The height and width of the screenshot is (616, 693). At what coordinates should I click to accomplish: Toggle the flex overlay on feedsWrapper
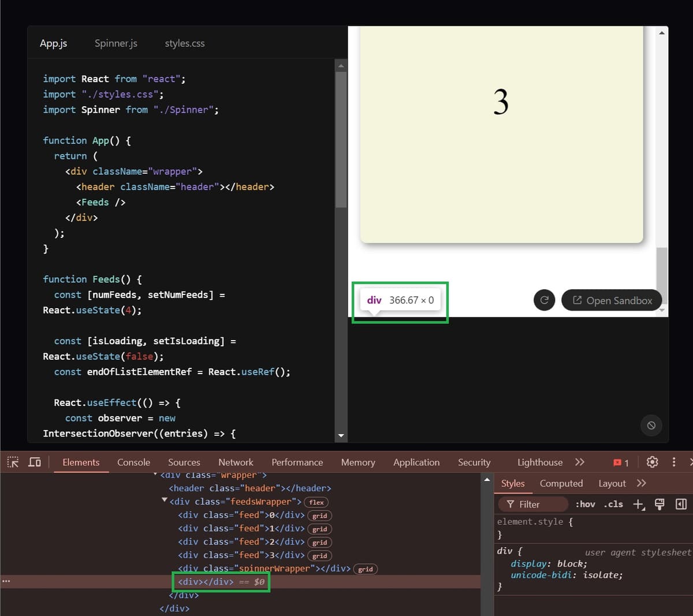coord(316,502)
